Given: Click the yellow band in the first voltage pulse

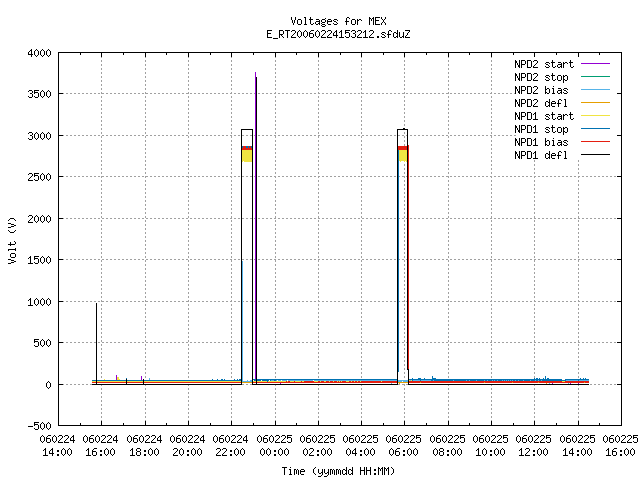Looking at the screenshot, I should coord(247,156).
